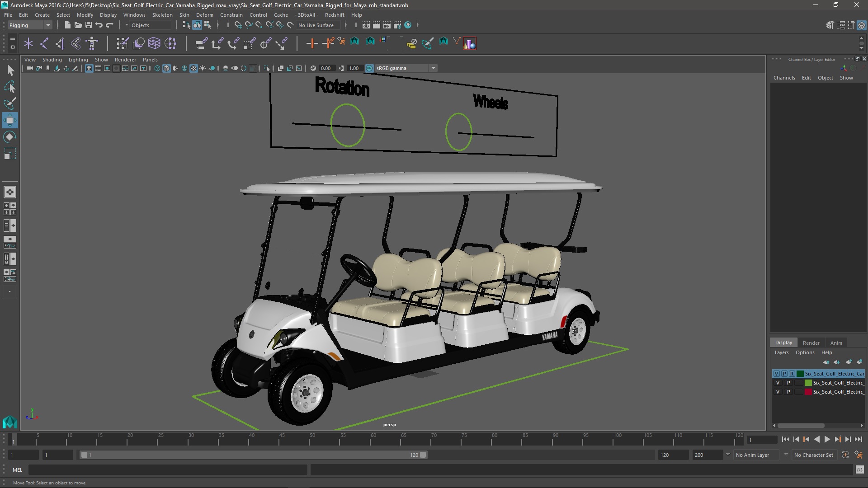Open the Render View clapperboard icon
868x488 pixels.
pos(366,25)
